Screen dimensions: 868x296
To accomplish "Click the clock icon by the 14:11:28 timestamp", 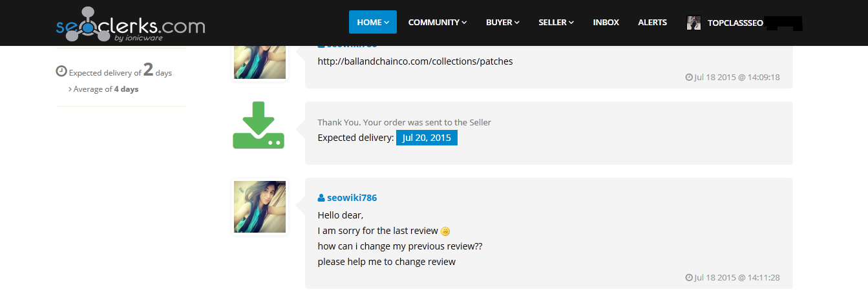I will (x=689, y=277).
